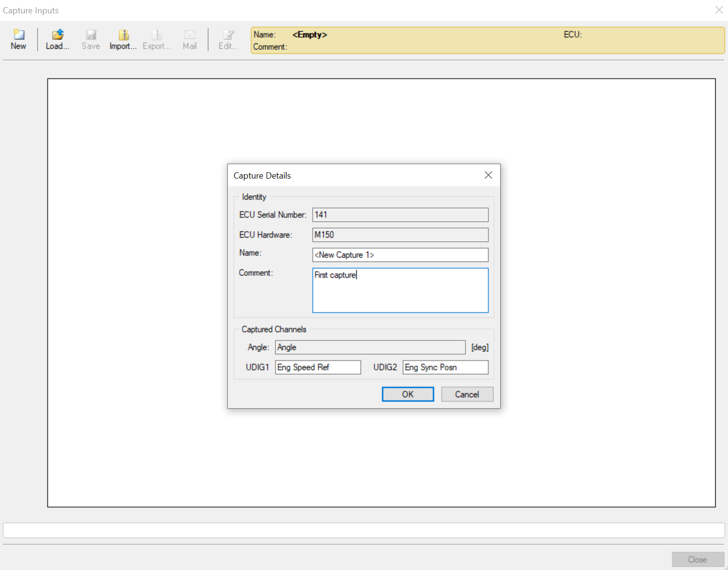This screenshot has width=728, height=570.
Task: Open the Load capture toolbar icon
Action: 57,35
